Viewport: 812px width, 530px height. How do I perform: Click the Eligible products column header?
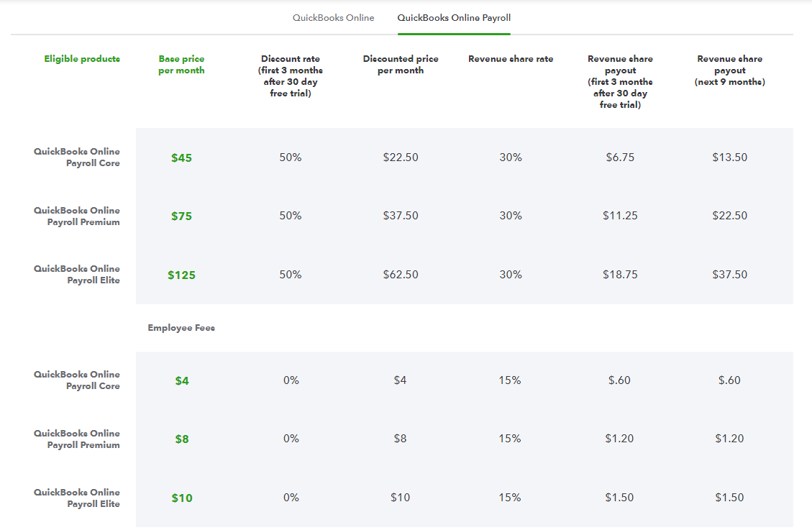click(x=82, y=59)
